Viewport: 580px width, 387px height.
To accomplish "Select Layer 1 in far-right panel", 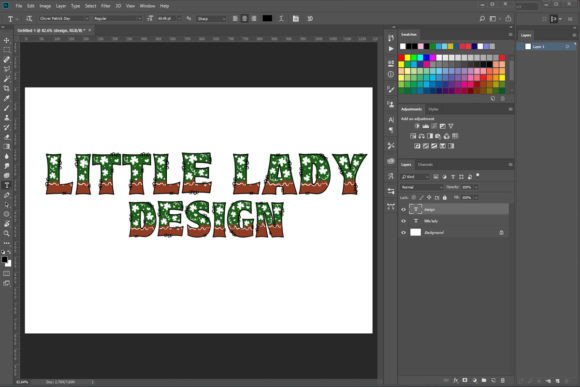I will coord(547,46).
